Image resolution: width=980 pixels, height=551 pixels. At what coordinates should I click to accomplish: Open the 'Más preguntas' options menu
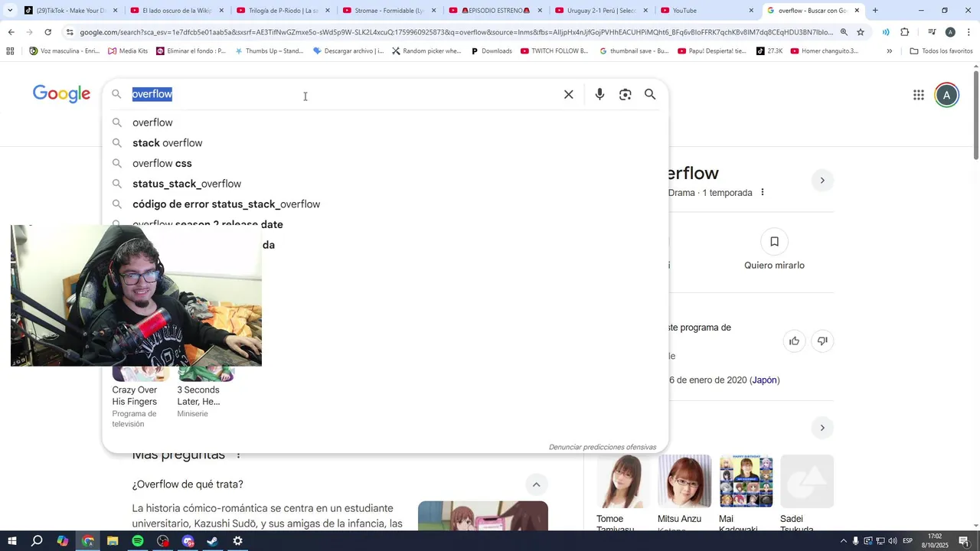point(238,455)
